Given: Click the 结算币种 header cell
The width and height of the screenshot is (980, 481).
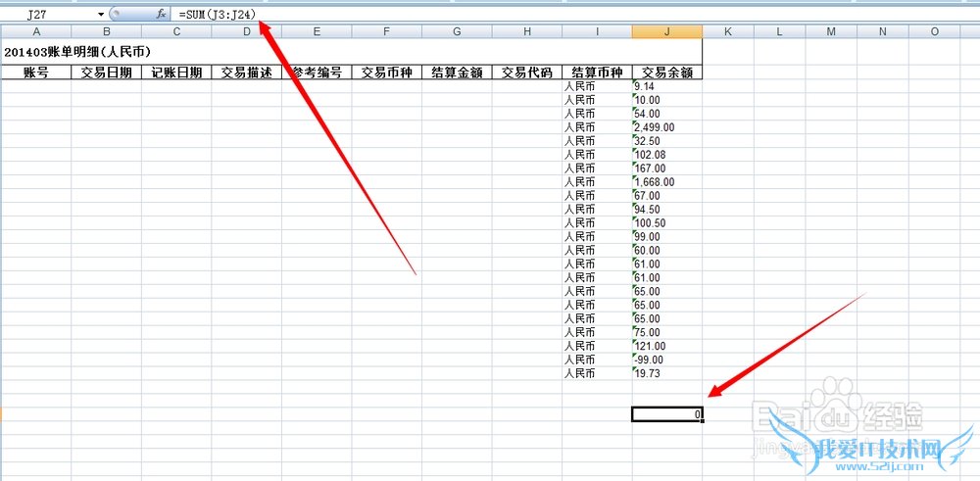Looking at the screenshot, I should coord(597,72).
